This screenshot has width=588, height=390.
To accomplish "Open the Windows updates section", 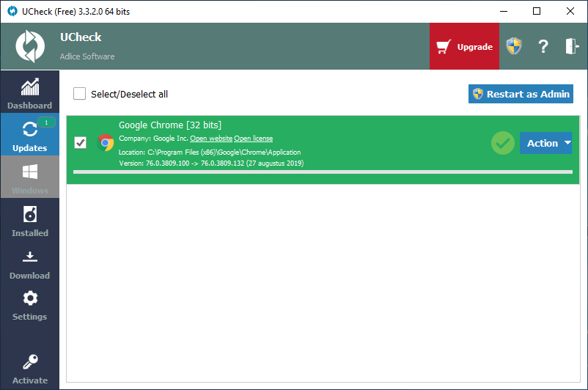I will point(29,177).
